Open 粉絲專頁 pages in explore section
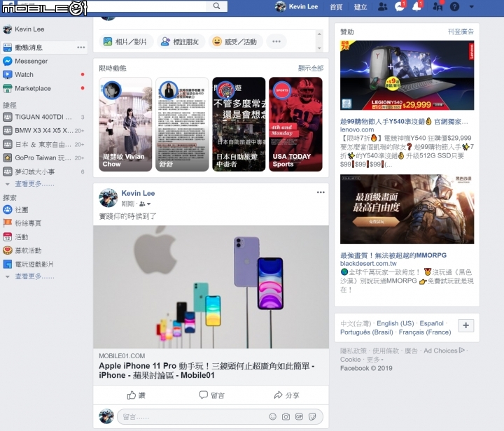The width and height of the screenshot is (504, 431). coord(22,223)
